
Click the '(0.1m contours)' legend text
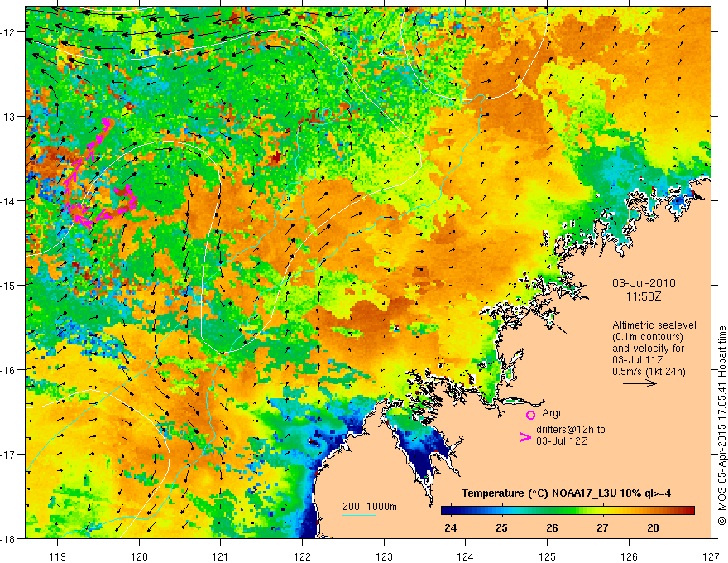click(x=648, y=337)
